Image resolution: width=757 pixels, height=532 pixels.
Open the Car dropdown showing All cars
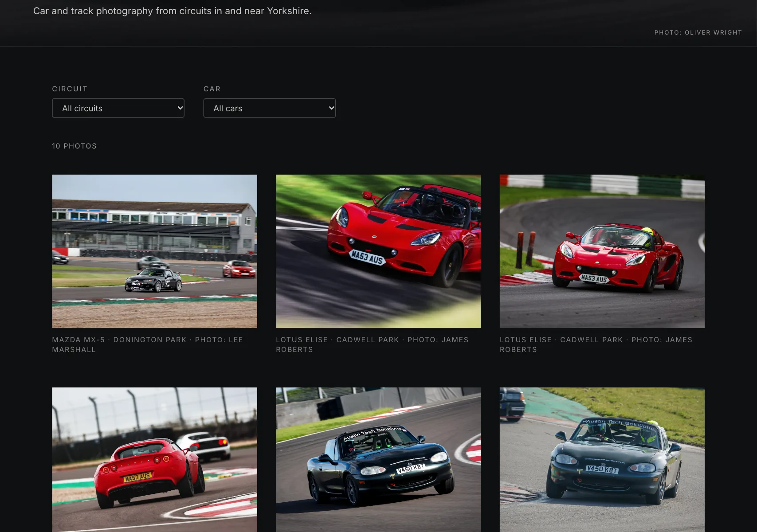click(270, 108)
